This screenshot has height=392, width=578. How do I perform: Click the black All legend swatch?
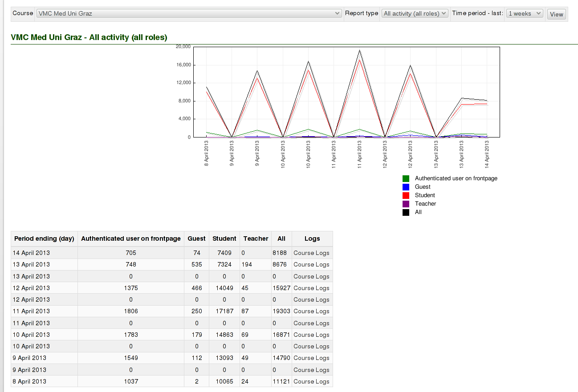(x=406, y=212)
